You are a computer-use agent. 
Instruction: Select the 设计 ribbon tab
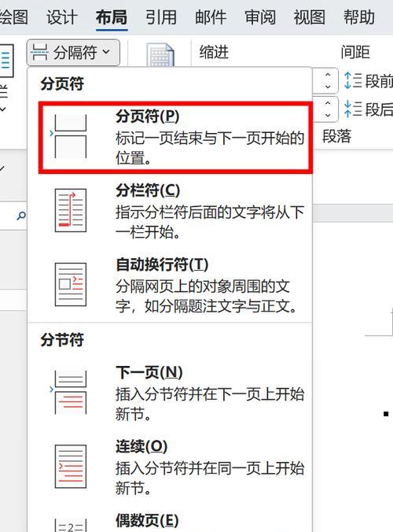coord(62,17)
